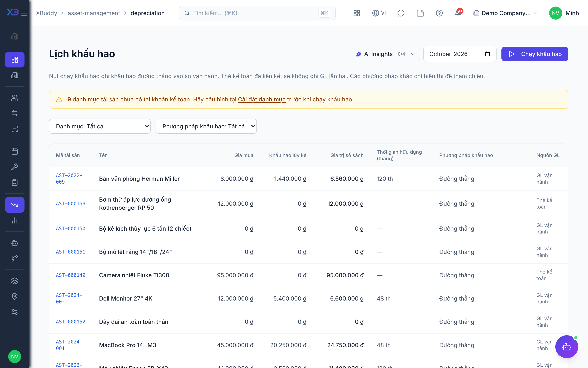Viewport: 588px width, 368px height.
Task: Open asset AST-2024-001 link
Action: coord(69,345)
